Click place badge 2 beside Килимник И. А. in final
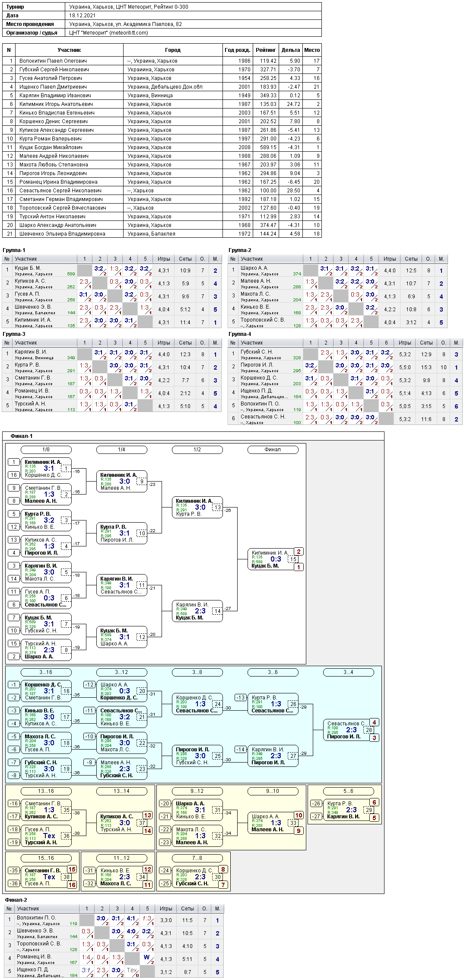Screen dimensions: 467x980 point(299,552)
